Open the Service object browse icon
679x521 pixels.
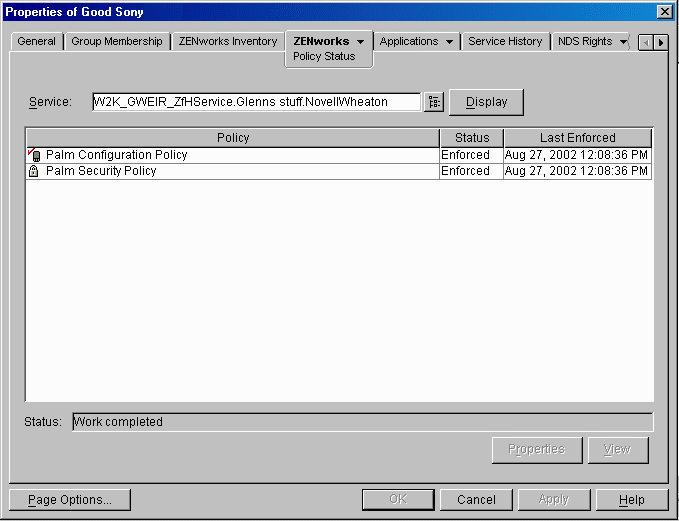[x=434, y=102]
